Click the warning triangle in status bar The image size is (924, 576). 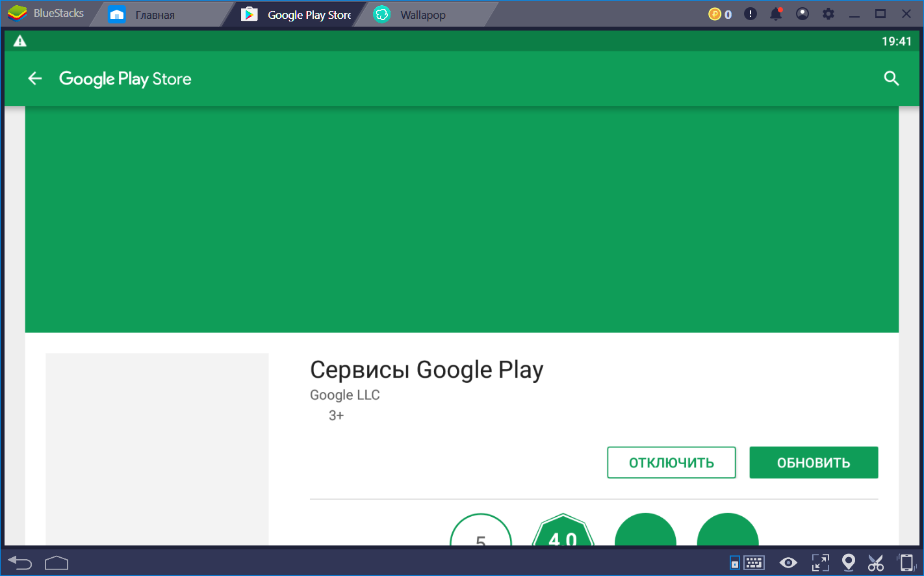(x=20, y=41)
